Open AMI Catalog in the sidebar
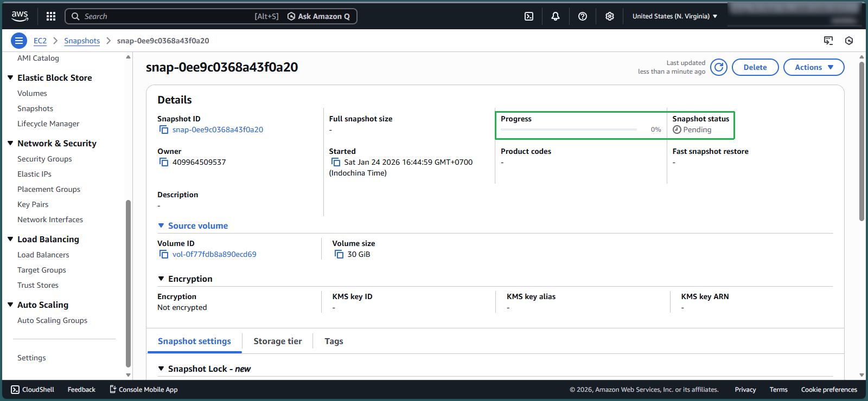Viewport: 868px width, 401px height. [x=38, y=58]
